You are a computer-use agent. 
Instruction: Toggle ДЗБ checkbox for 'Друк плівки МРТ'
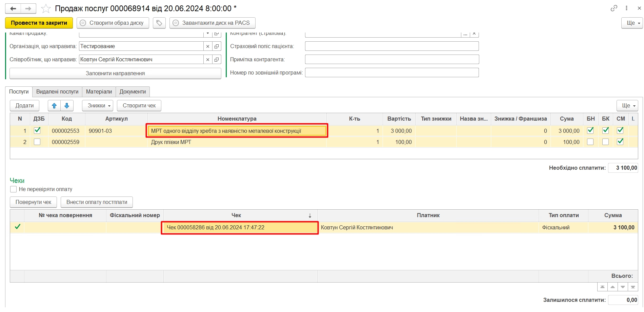point(37,142)
